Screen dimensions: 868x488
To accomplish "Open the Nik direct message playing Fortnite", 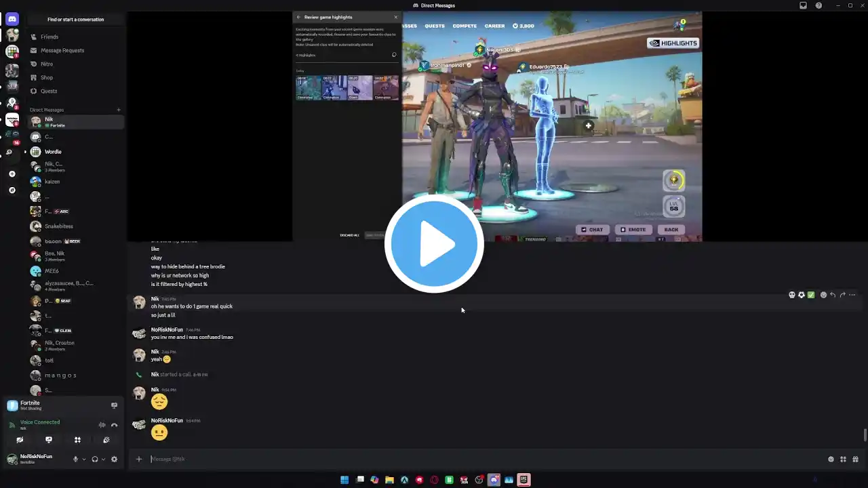I will (76, 122).
